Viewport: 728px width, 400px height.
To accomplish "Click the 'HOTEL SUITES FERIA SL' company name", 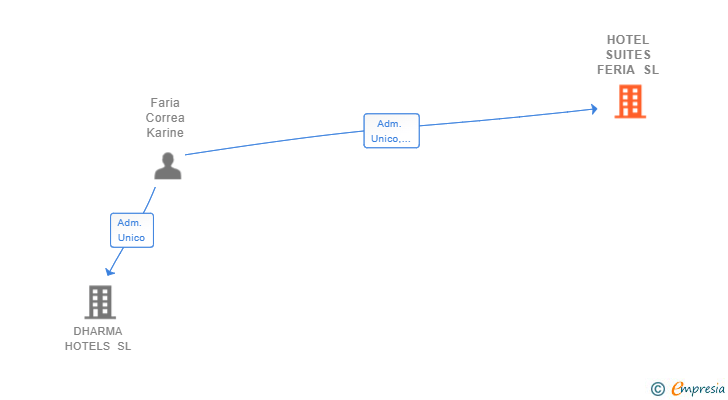I will tap(628, 55).
